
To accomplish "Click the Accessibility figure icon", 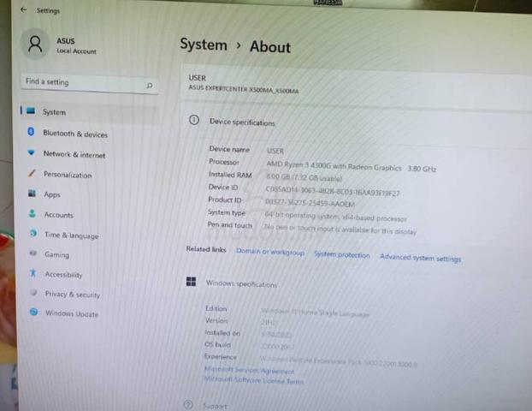I will [33, 273].
